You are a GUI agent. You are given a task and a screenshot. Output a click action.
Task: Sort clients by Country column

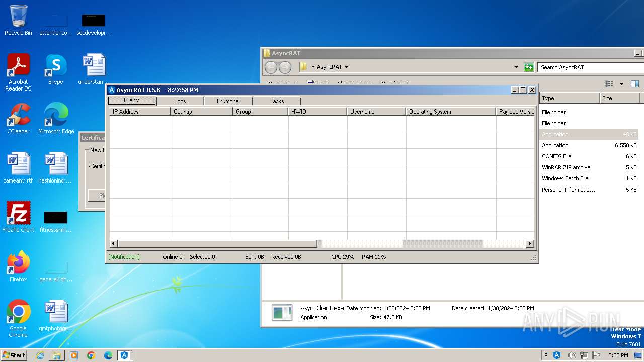pyautogui.click(x=202, y=112)
